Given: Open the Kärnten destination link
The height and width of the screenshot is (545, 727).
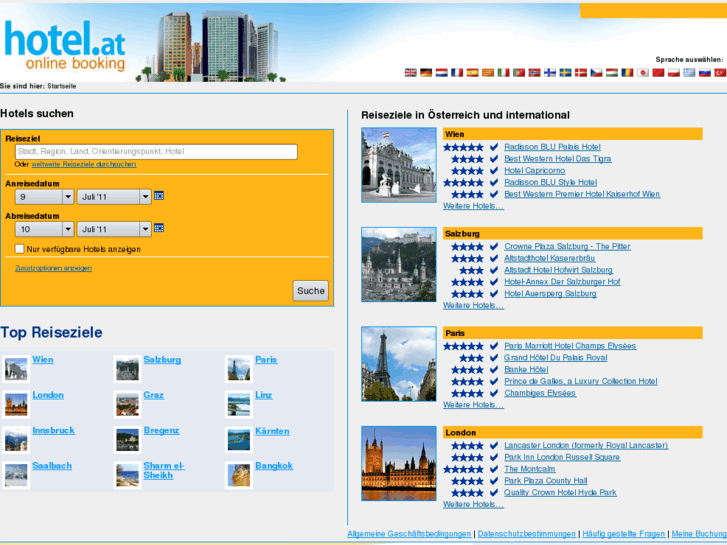Looking at the screenshot, I should tap(272, 431).
